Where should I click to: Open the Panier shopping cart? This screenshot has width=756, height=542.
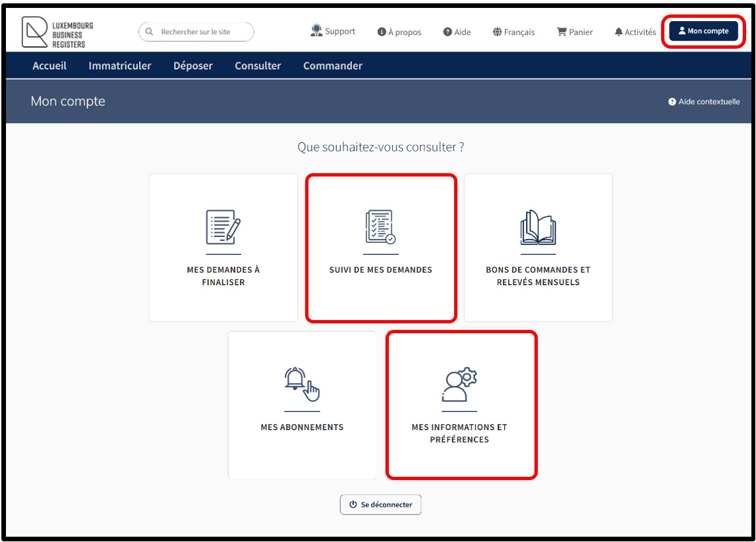click(575, 32)
